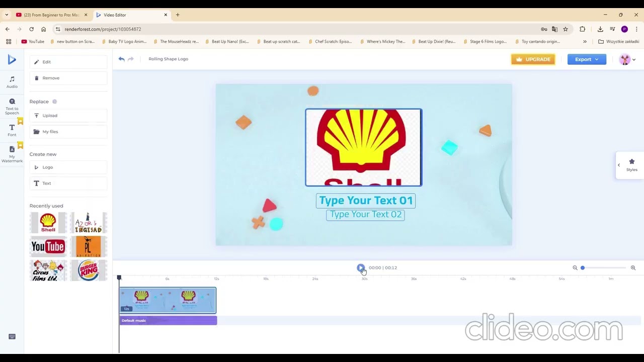Click the Styles star icon
The height and width of the screenshot is (362, 644).
[x=632, y=162]
